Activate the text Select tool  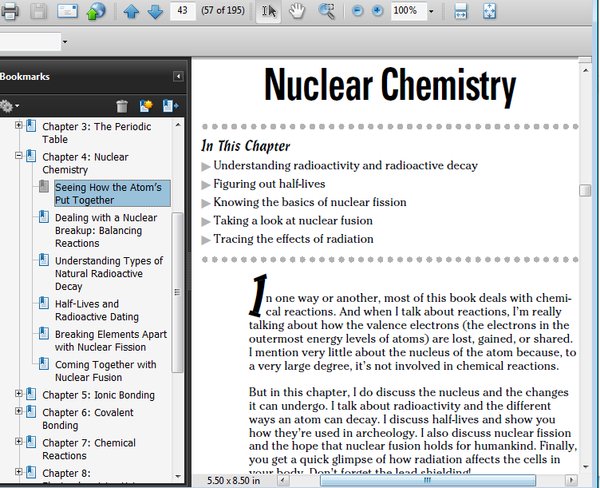[268, 11]
